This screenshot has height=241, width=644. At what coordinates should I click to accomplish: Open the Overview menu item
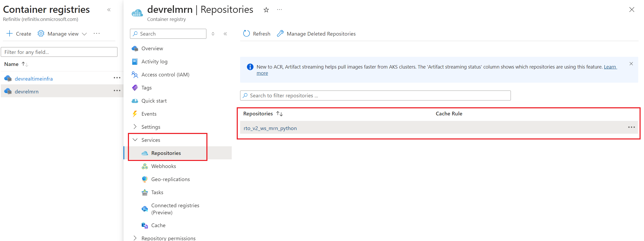[152, 48]
